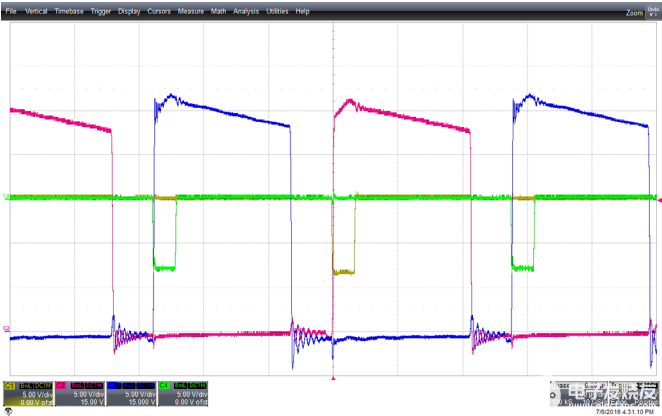Click the date and time stamp at bottom right
This screenshot has width=662, height=416.
625,411
